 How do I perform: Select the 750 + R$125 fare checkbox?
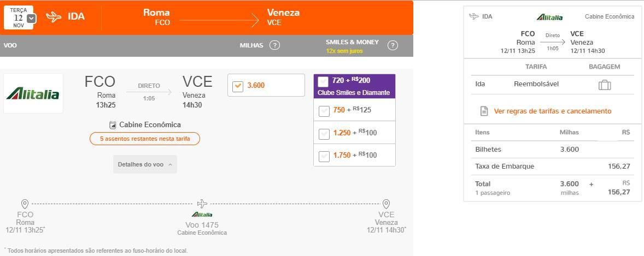pos(324,111)
